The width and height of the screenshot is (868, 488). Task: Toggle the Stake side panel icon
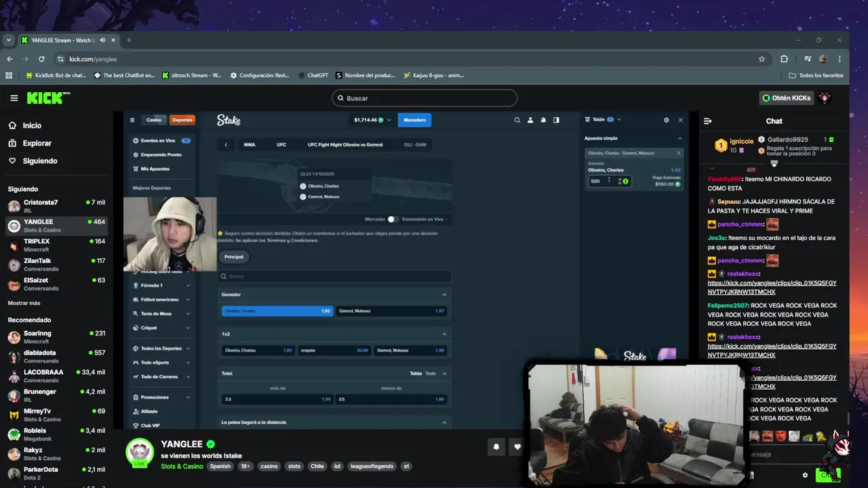[556, 120]
